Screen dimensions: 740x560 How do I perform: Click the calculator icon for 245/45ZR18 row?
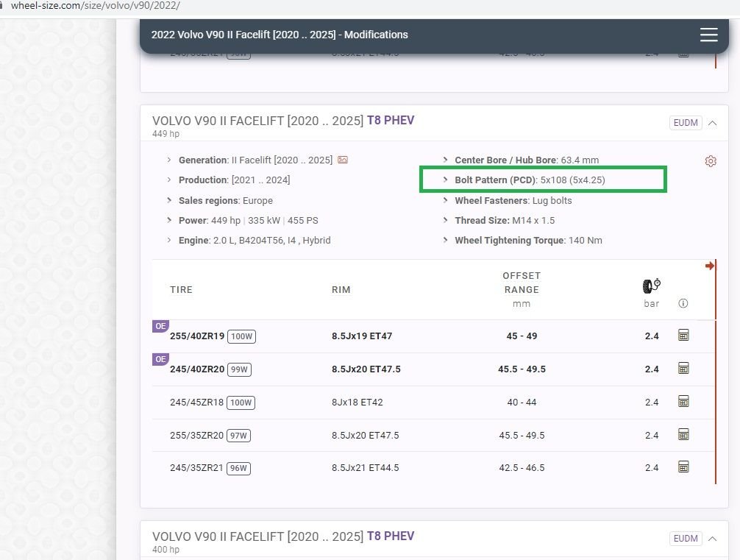pos(683,402)
